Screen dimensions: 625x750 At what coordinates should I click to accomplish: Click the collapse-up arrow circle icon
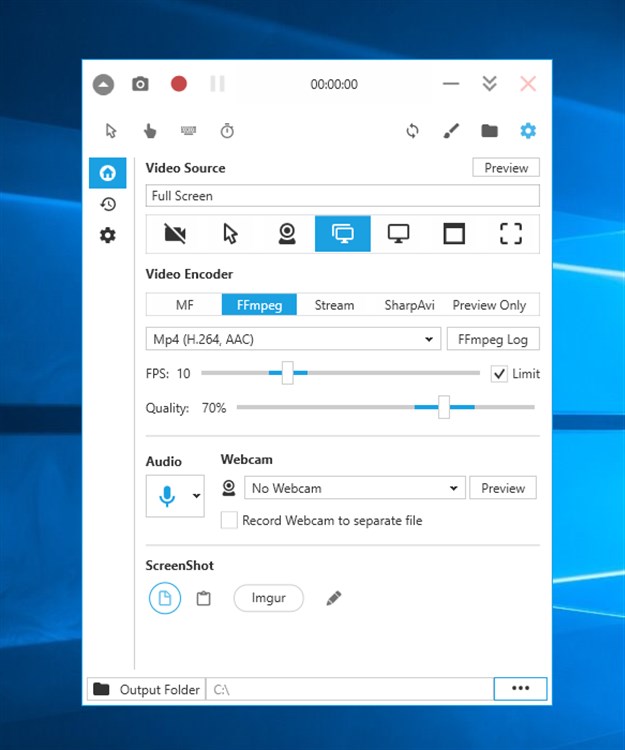coord(103,85)
